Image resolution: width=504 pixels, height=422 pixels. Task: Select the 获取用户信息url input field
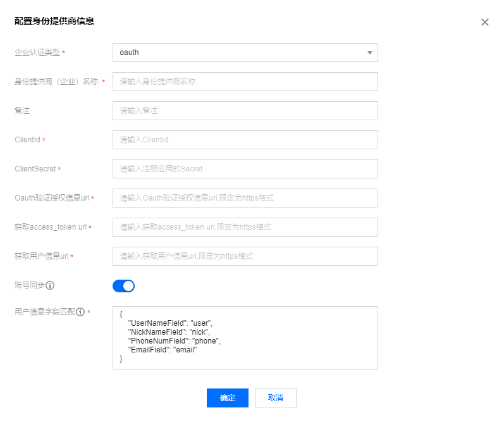[245, 256]
